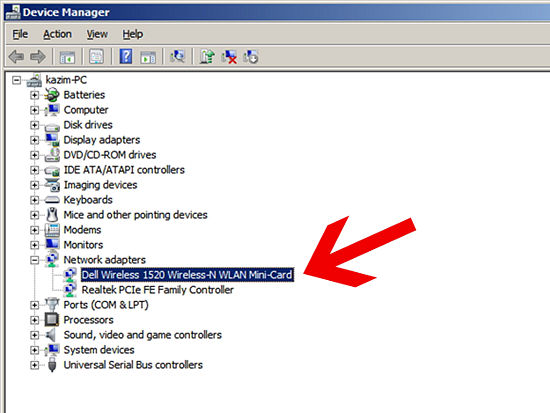Image resolution: width=550 pixels, height=413 pixels.
Task: Click the Forward arrow toolbar icon
Action: point(38,56)
